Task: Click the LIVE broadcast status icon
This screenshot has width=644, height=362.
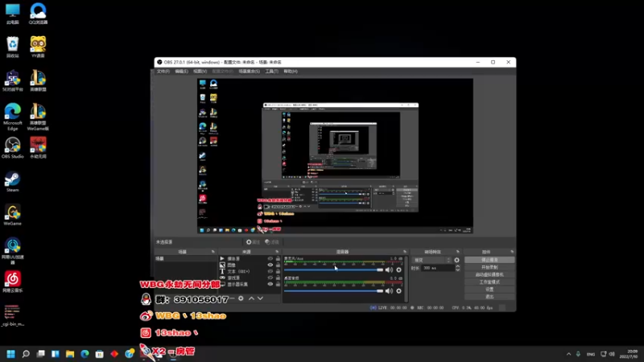Action: coord(373,307)
